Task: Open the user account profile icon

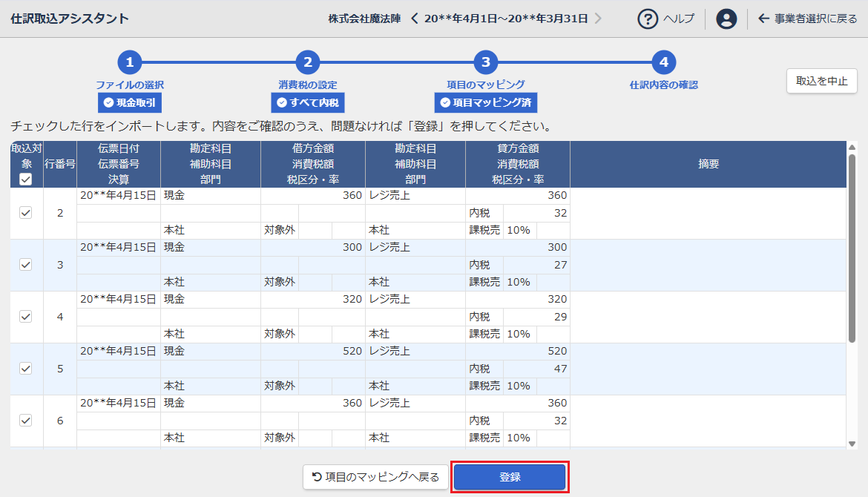Action: tap(726, 19)
